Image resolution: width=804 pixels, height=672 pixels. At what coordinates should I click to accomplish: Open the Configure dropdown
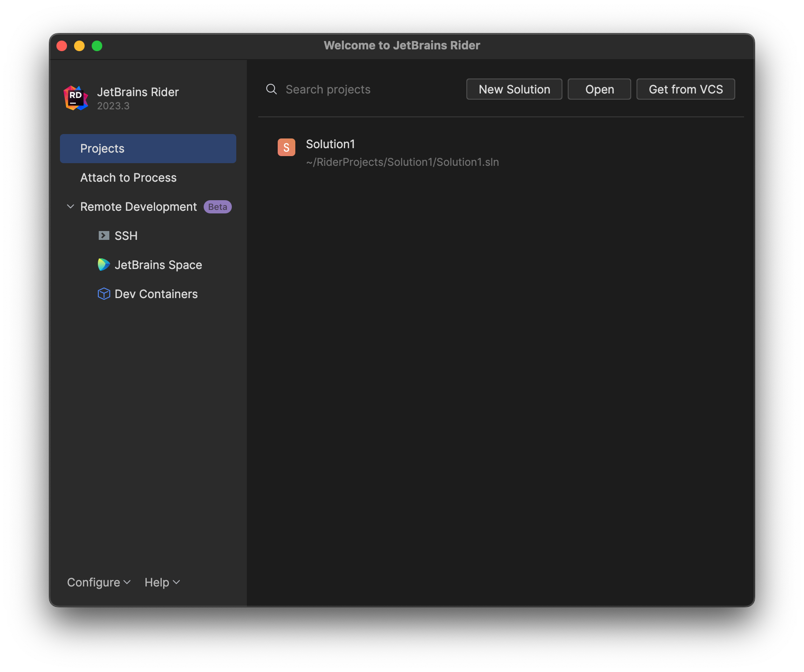[x=99, y=582]
